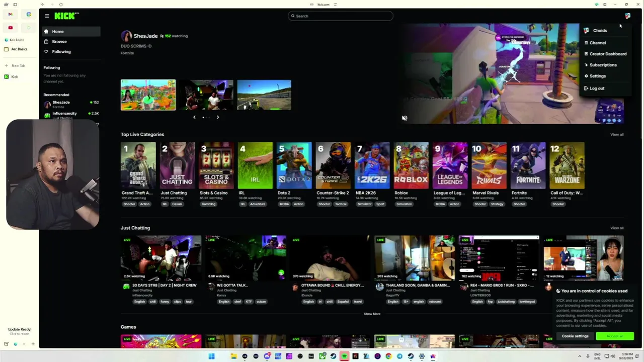Open Marvel Rivals category card
Screen dimensions: 644x362
489,165
